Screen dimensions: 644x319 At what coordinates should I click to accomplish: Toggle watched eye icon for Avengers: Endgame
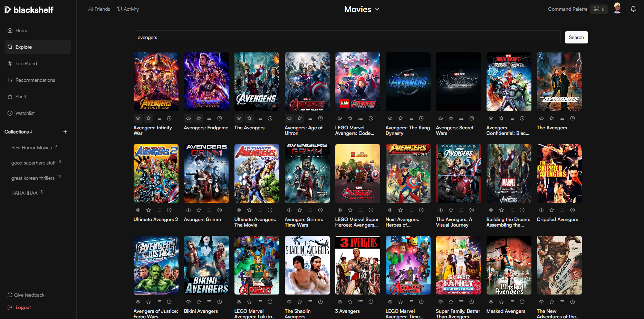(189, 118)
